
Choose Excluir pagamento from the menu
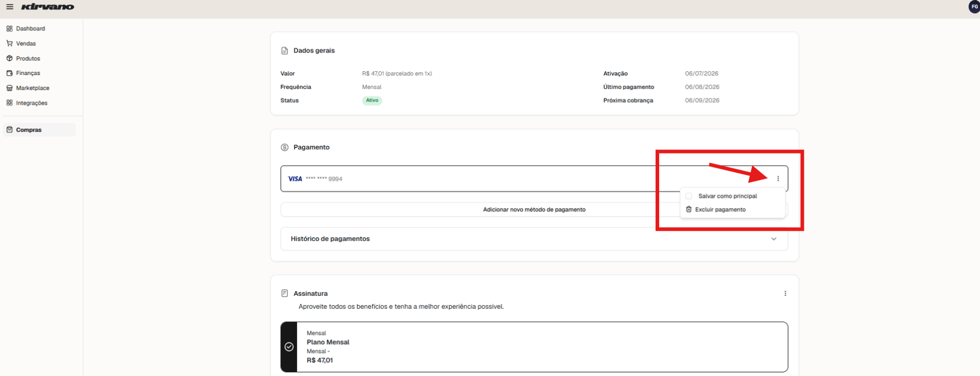click(720, 209)
